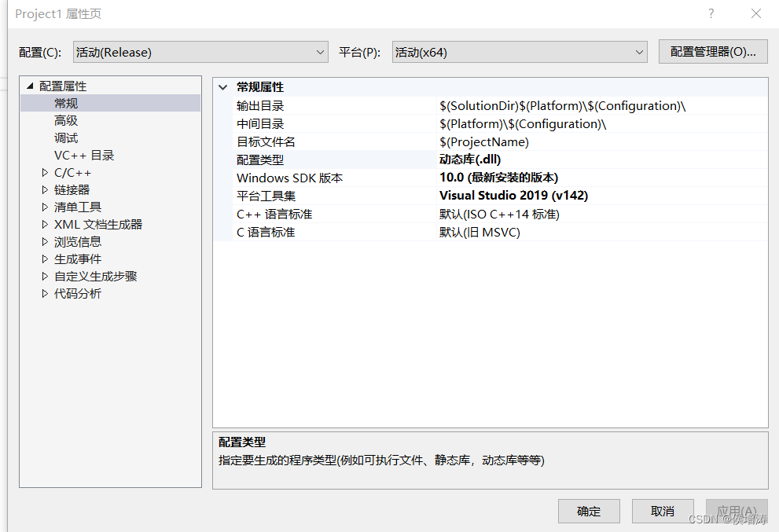Click the 中间目录 property name
Screen dimensions: 779x532
click(260, 123)
